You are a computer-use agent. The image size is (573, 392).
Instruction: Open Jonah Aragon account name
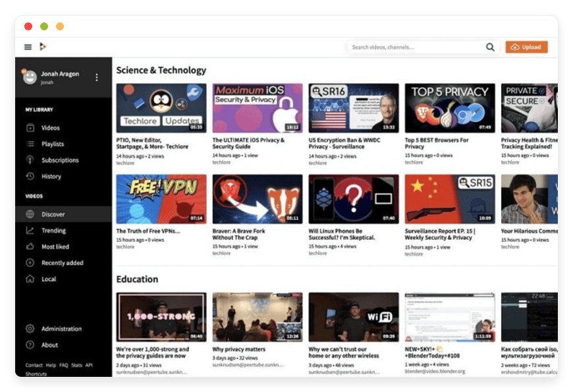click(x=60, y=74)
